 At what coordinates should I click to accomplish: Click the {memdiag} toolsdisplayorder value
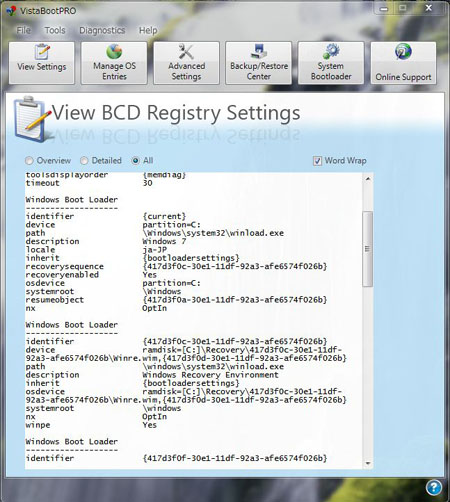pyautogui.click(x=164, y=175)
